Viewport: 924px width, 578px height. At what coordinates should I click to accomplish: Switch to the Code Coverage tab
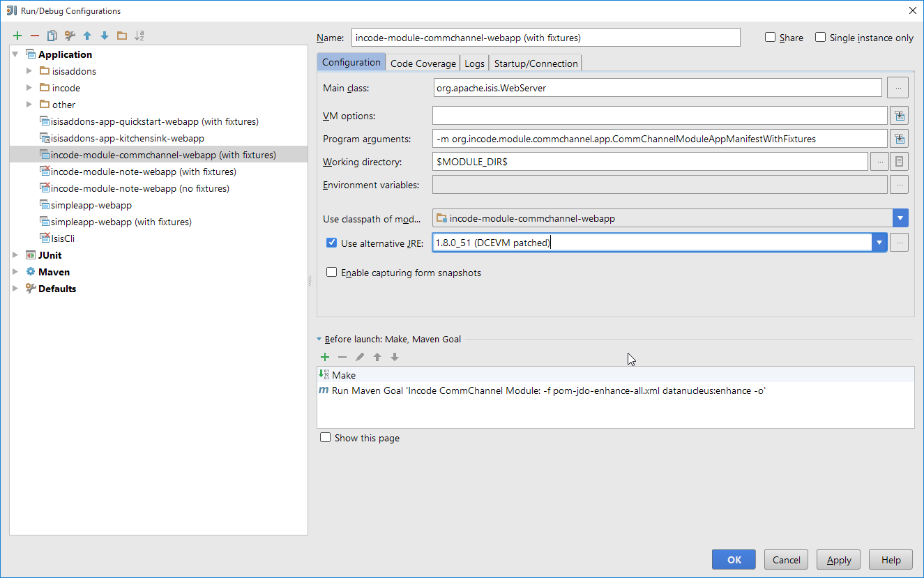click(423, 63)
